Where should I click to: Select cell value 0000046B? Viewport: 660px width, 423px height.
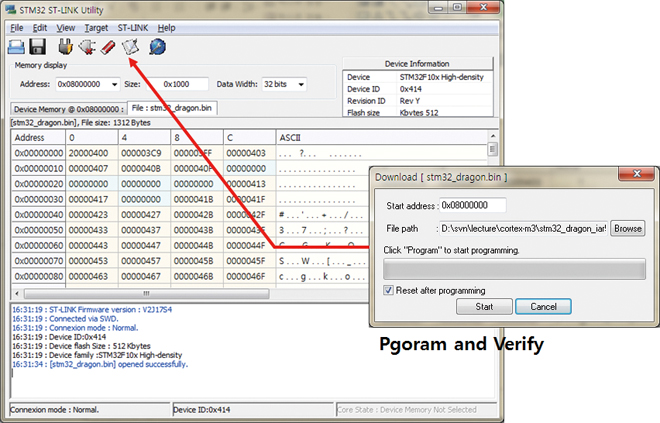[x=194, y=277]
